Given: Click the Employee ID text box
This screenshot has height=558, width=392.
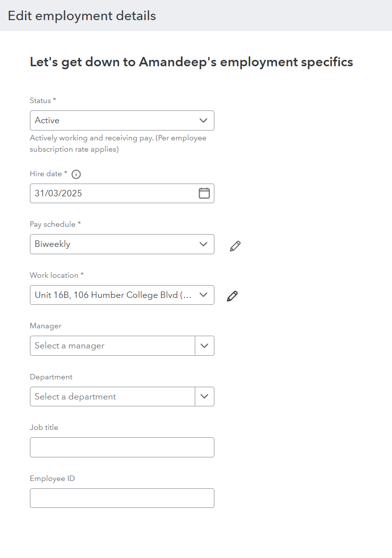Looking at the screenshot, I should (x=122, y=498).
